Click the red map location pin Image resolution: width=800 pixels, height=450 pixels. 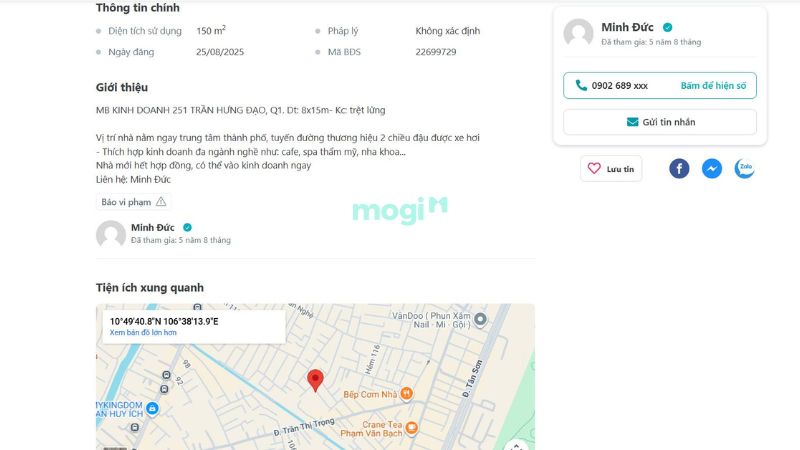[315, 380]
